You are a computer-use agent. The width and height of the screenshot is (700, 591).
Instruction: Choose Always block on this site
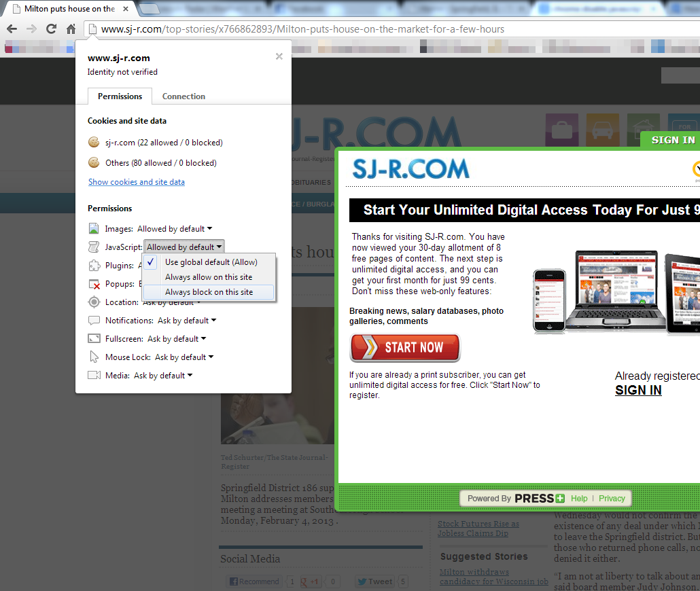tap(209, 292)
